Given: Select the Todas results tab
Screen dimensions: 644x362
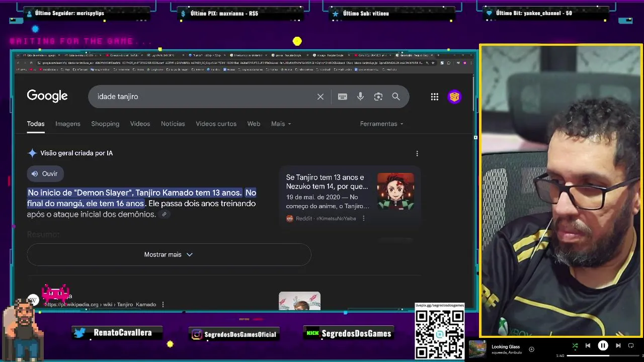Looking at the screenshot, I should click(x=36, y=124).
